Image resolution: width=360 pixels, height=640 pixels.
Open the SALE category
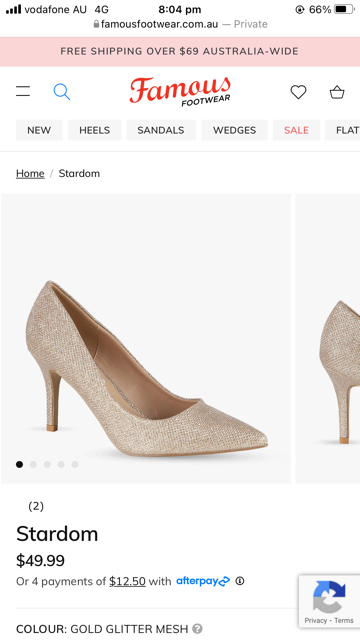[296, 130]
